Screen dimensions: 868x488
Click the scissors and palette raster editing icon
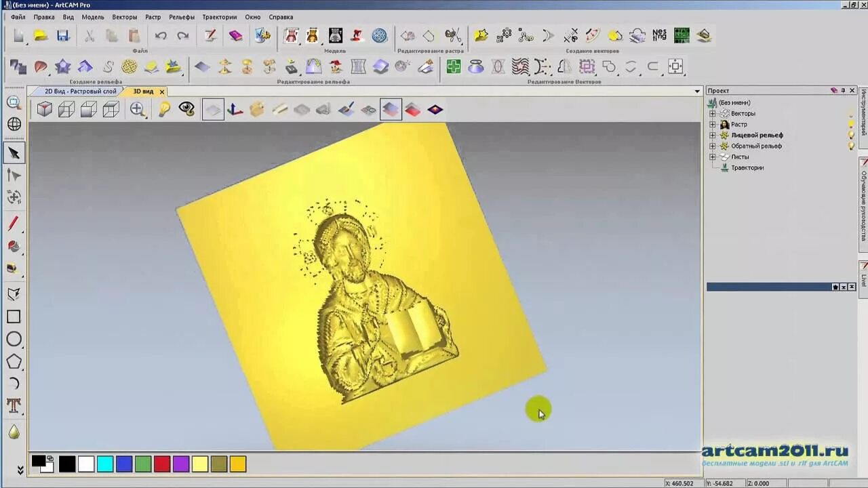click(x=453, y=35)
